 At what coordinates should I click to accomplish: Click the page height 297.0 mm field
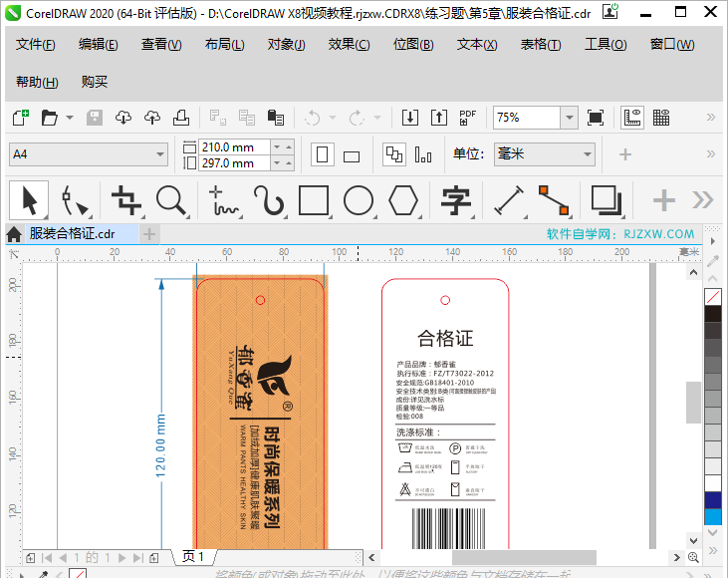pos(234,163)
